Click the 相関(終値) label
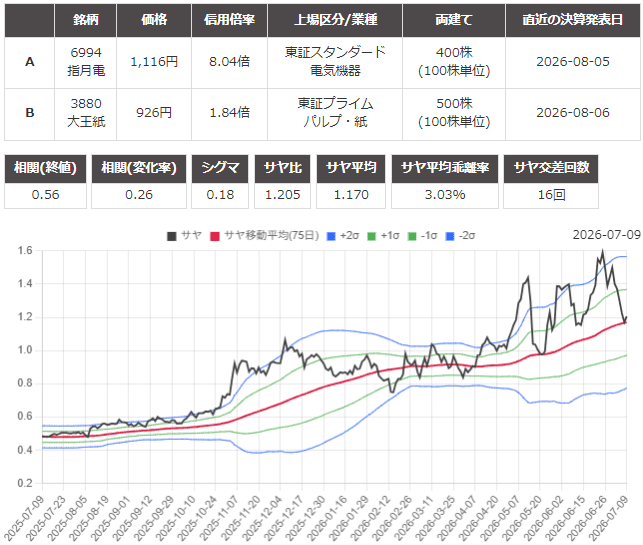This screenshot has height=545, width=643. coord(46,168)
